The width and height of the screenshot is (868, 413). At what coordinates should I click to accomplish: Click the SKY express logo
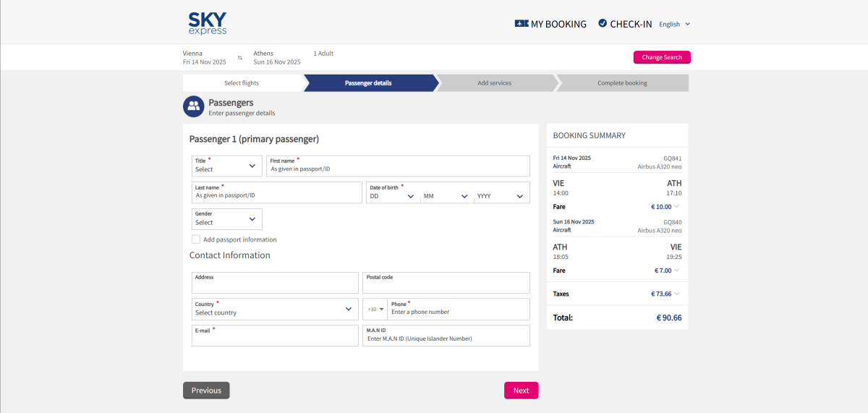tap(207, 23)
